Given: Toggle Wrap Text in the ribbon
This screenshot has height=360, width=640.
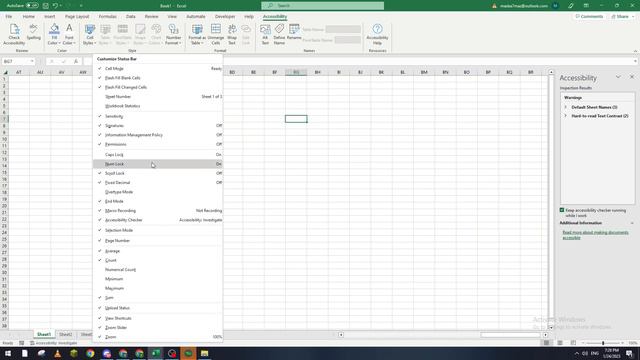Looking at the screenshot, I should 232,34.
